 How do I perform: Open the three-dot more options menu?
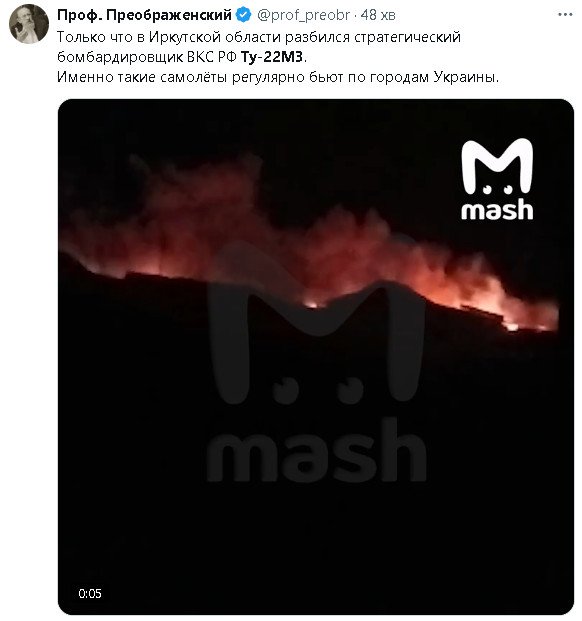click(x=565, y=15)
